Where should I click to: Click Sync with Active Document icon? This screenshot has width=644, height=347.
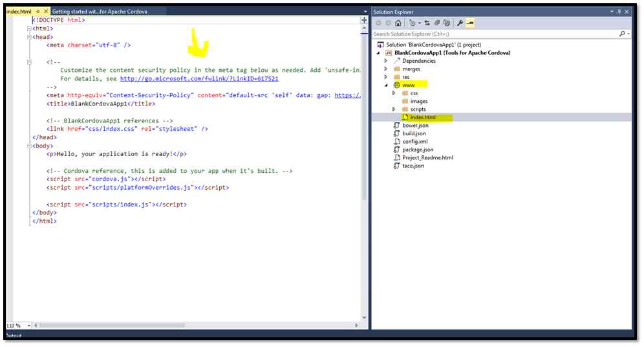[427, 23]
